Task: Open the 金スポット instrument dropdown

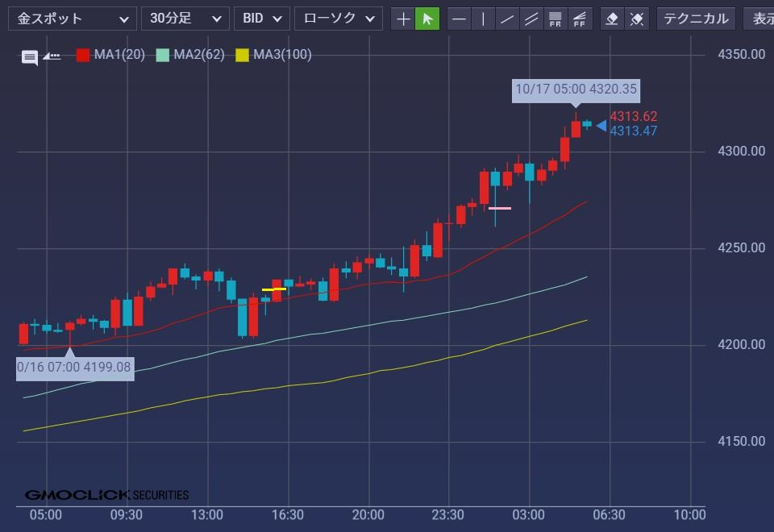Action: tap(73, 19)
